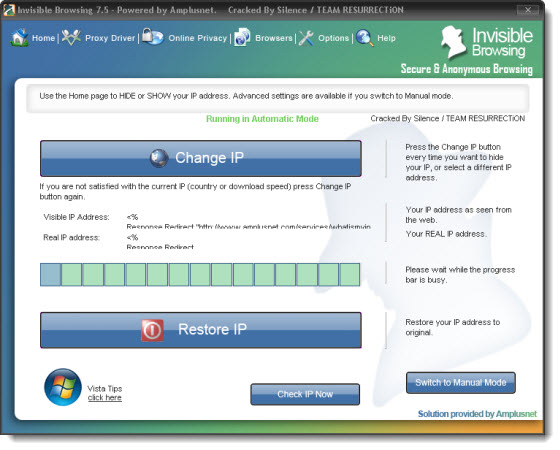Open the Home menu item

(x=43, y=38)
